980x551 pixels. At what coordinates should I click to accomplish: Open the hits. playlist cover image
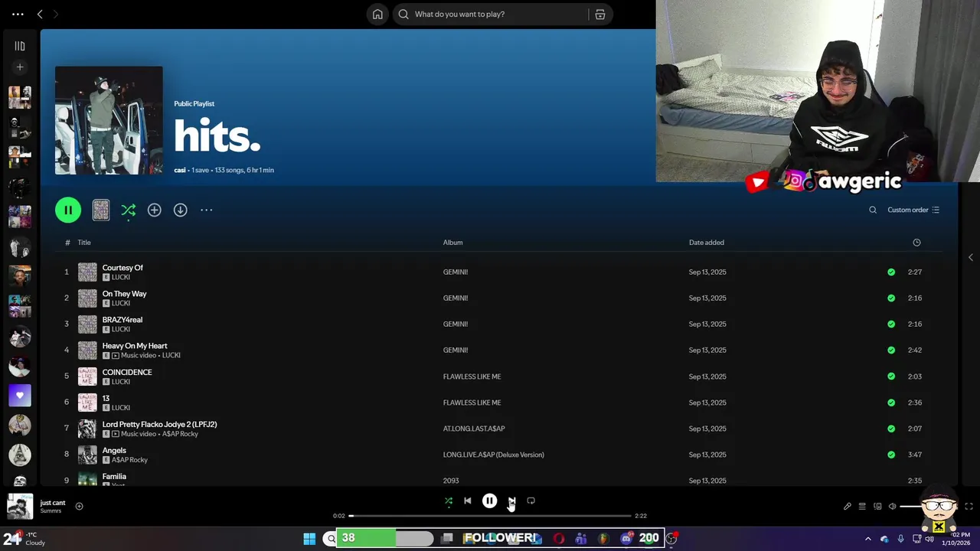click(109, 120)
